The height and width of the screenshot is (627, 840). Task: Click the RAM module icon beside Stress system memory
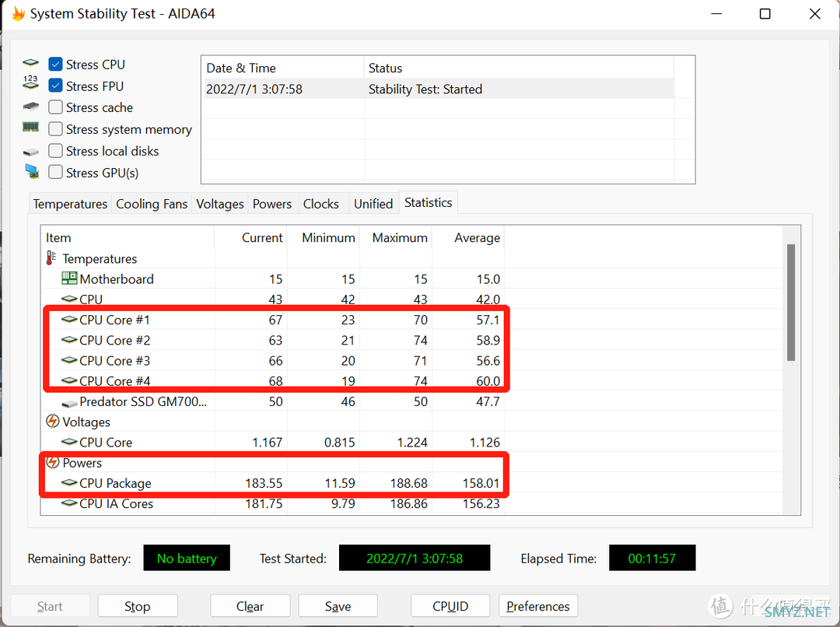(x=30, y=127)
